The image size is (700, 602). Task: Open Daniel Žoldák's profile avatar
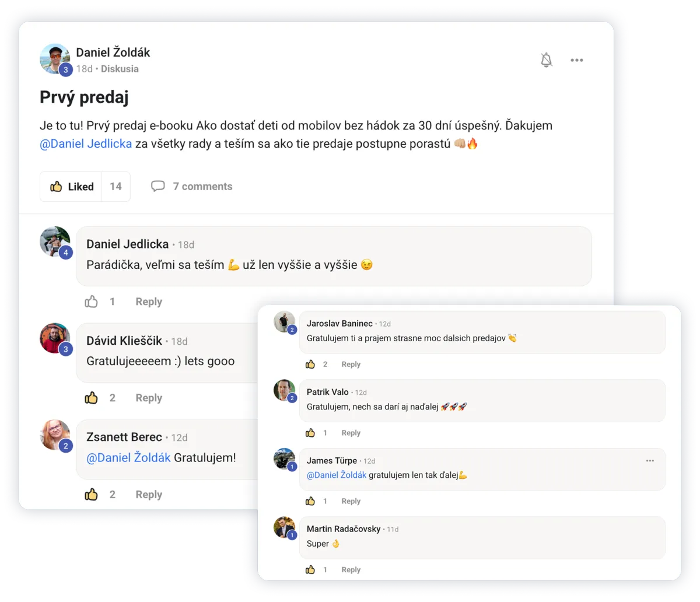click(x=55, y=59)
